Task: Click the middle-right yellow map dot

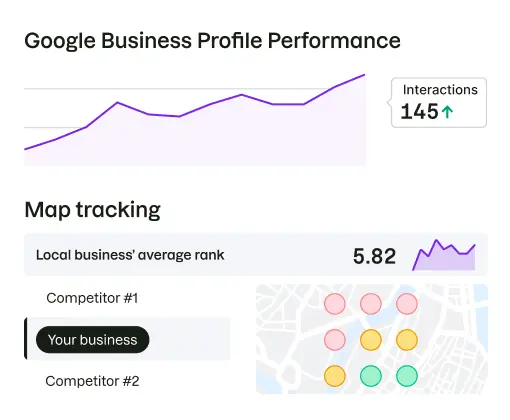Action: [407, 340]
